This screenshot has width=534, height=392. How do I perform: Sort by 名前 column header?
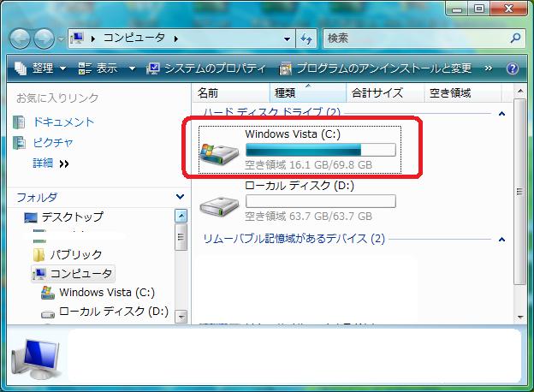tap(232, 93)
